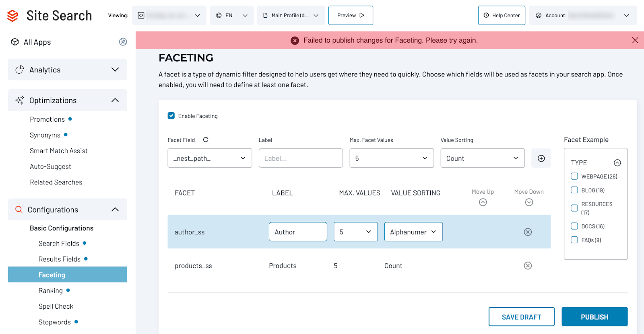This screenshot has width=644, height=334.
Task: Click the globe language icon
Action: 219,15
